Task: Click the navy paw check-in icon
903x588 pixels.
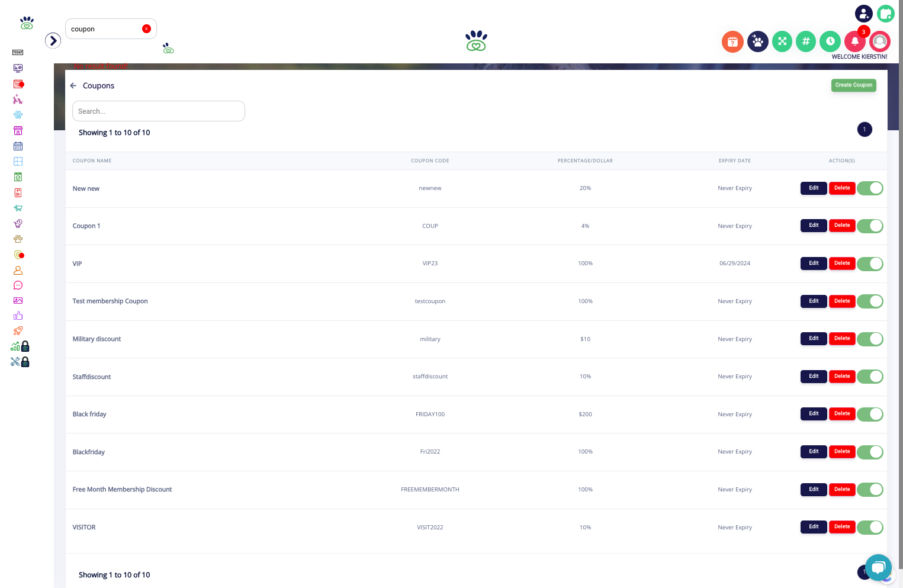Action: (758, 41)
